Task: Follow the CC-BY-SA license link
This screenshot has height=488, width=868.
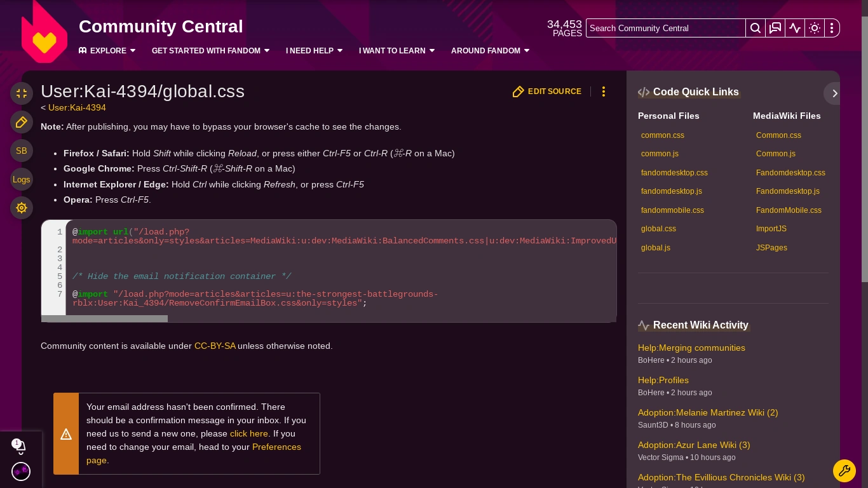Action: pos(215,346)
